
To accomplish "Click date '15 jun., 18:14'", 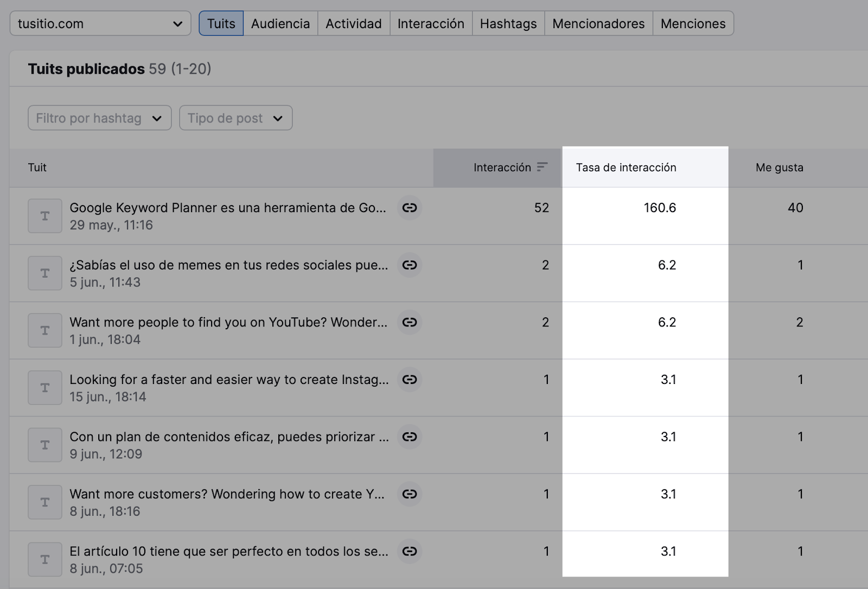I will (x=108, y=397).
